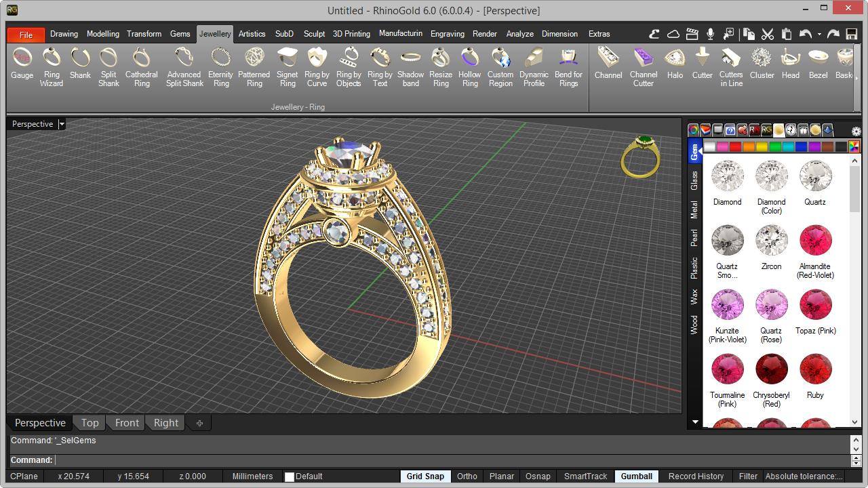Select the Hollow Ring tool

(470, 66)
